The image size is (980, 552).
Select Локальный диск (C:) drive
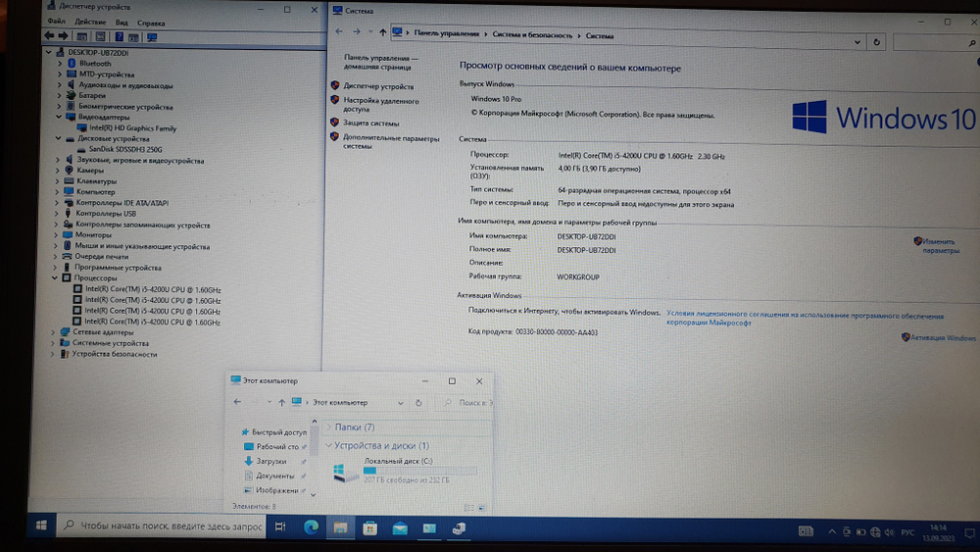[x=407, y=471]
